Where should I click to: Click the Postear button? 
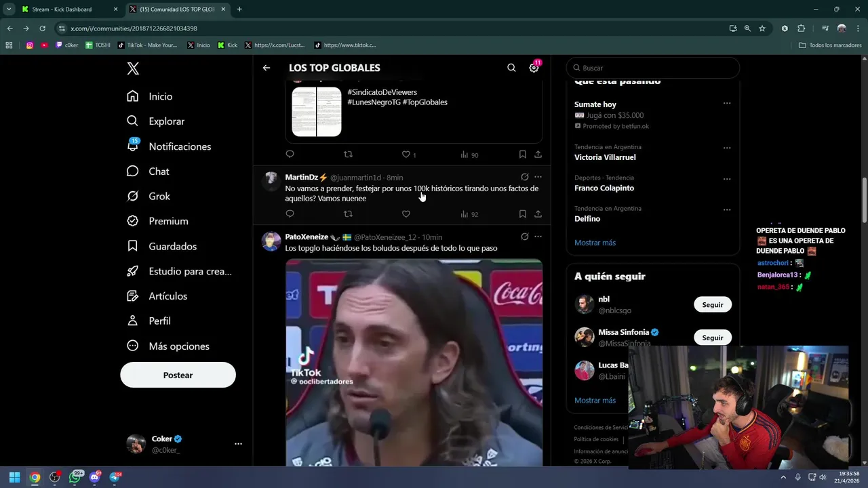[178, 375]
